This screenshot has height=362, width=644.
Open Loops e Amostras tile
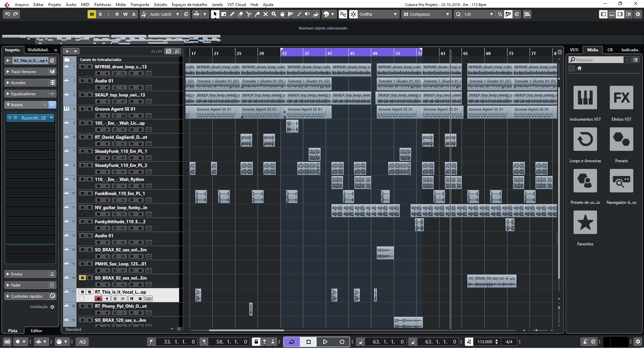[585, 139]
